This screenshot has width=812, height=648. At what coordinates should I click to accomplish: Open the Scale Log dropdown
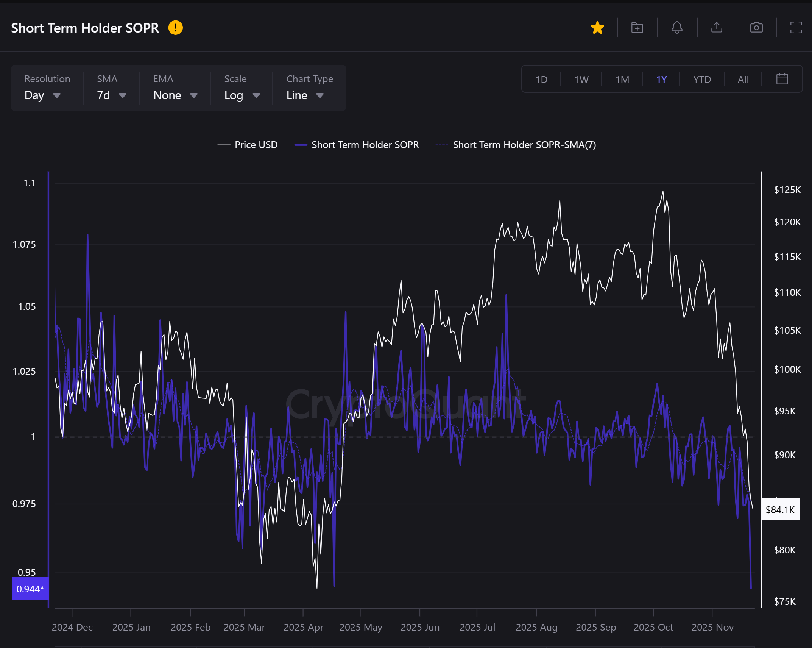pyautogui.click(x=242, y=95)
